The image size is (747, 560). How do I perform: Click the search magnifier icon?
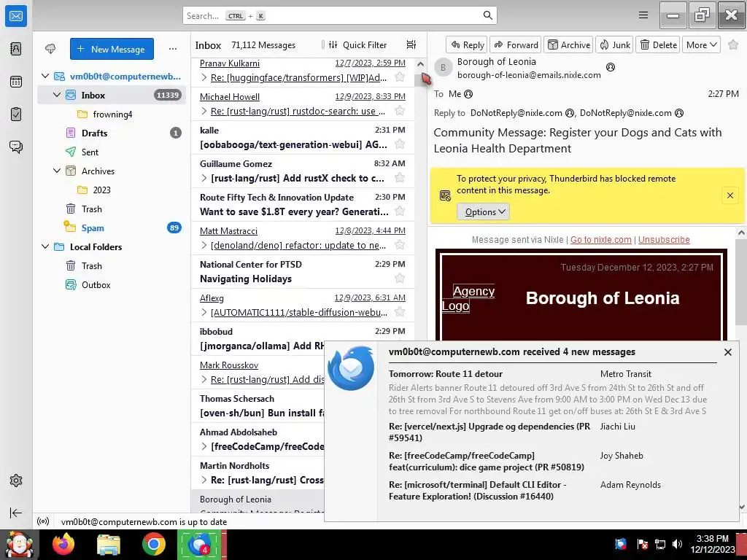tap(488, 15)
